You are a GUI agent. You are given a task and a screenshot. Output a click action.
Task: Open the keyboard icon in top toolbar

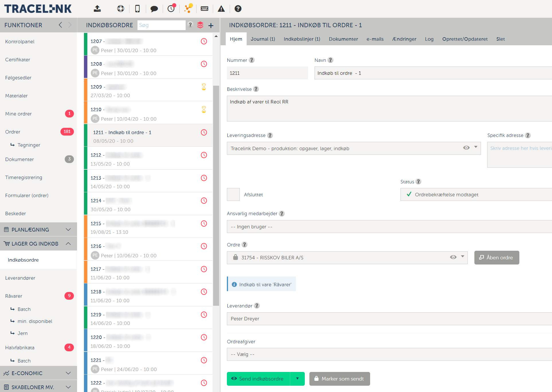click(205, 9)
